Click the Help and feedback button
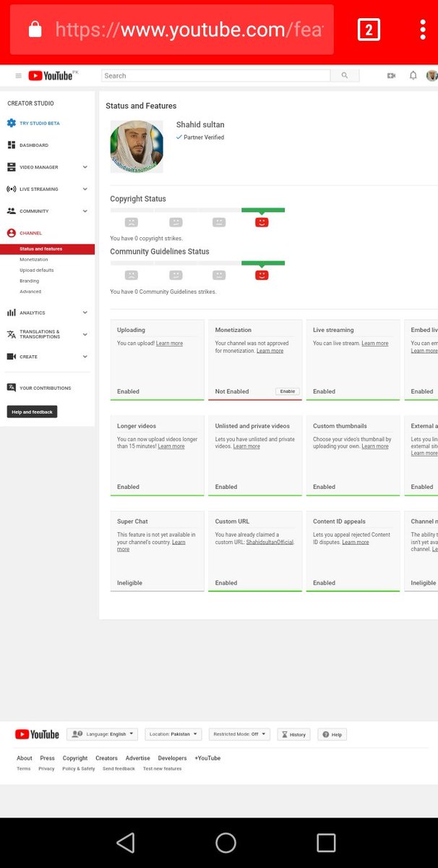The width and height of the screenshot is (438, 868). [32, 412]
